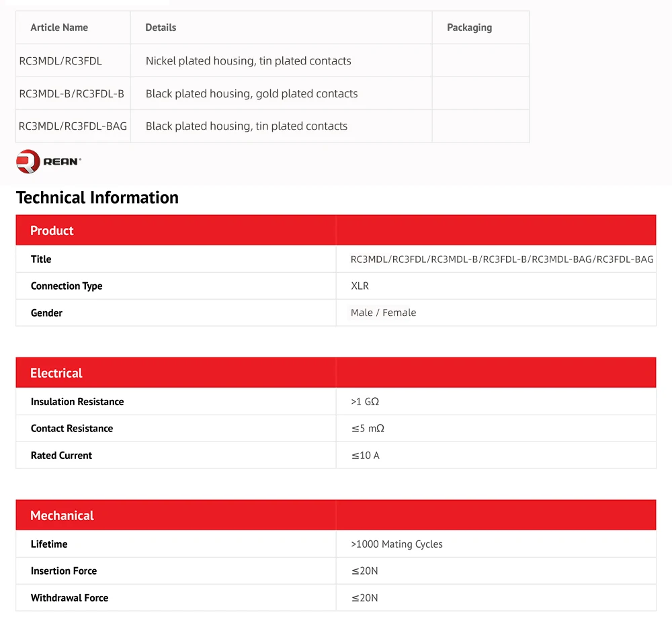
Task: Click the 'Connection Type' label
Action: 67,286
